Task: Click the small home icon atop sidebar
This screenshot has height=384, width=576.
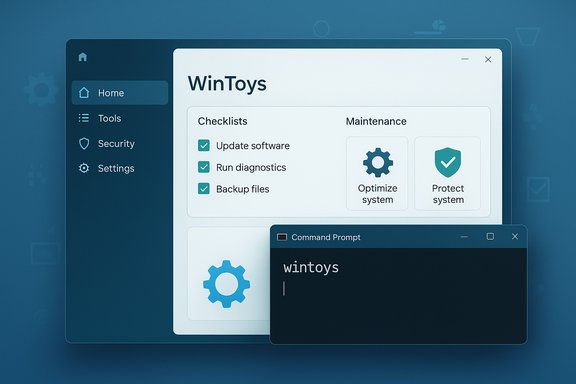Action: pos(83,57)
